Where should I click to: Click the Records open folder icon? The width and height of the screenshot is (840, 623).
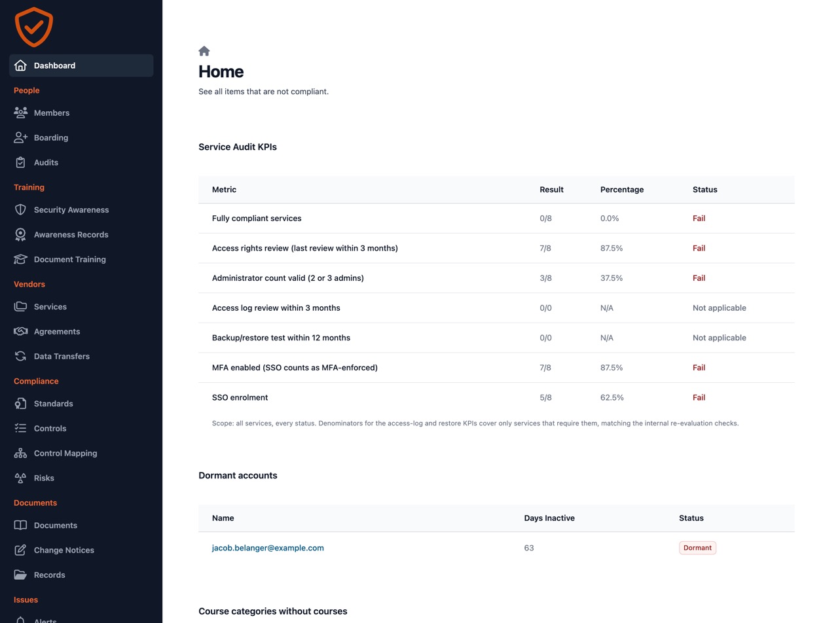pos(20,575)
